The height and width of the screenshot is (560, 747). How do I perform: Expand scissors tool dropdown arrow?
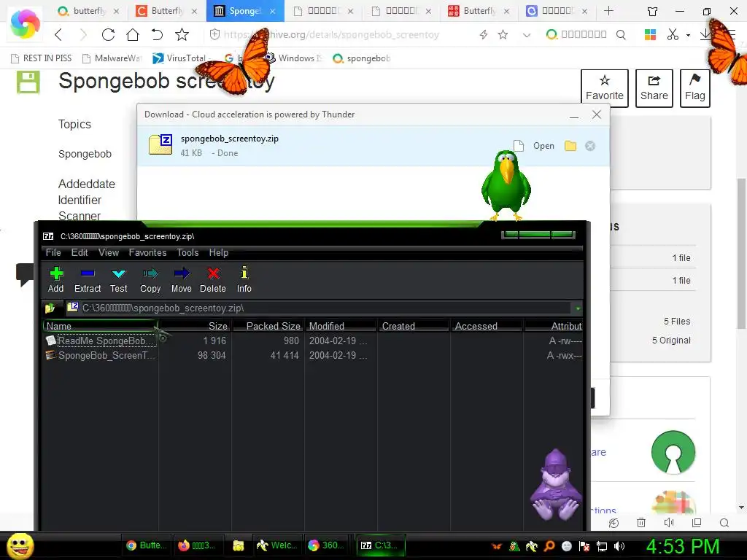pos(688,35)
